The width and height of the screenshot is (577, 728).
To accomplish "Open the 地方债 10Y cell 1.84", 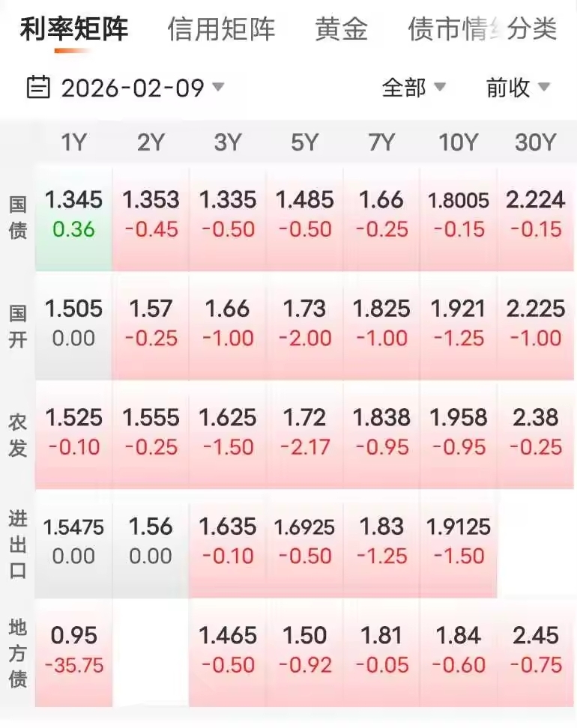I will [458, 649].
